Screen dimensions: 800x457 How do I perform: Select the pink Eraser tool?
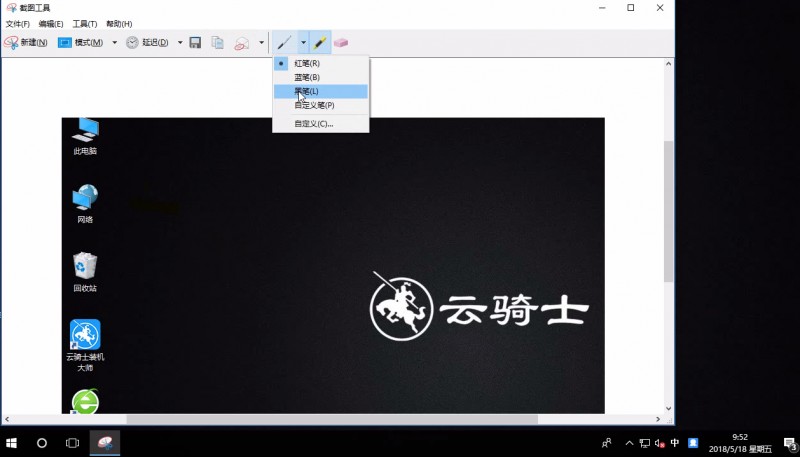pyautogui.click(x=341, y=43)
